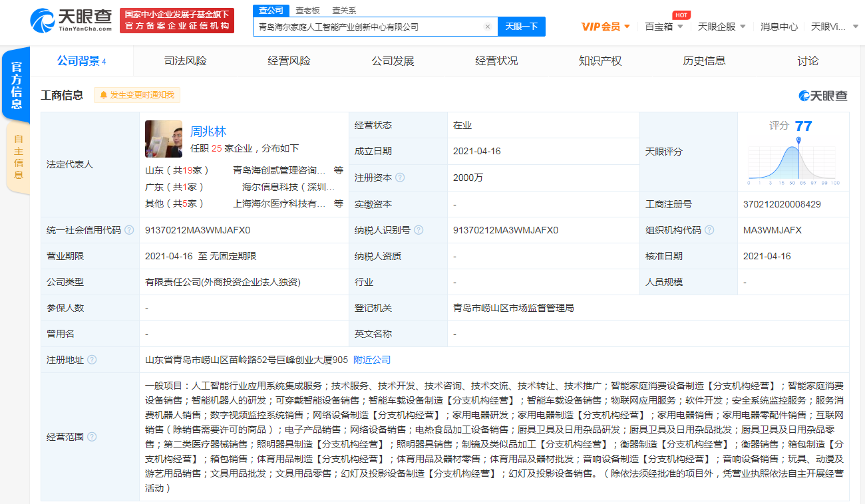Click the help icon beside 纳税人识别号

click(x=419, y=230)
